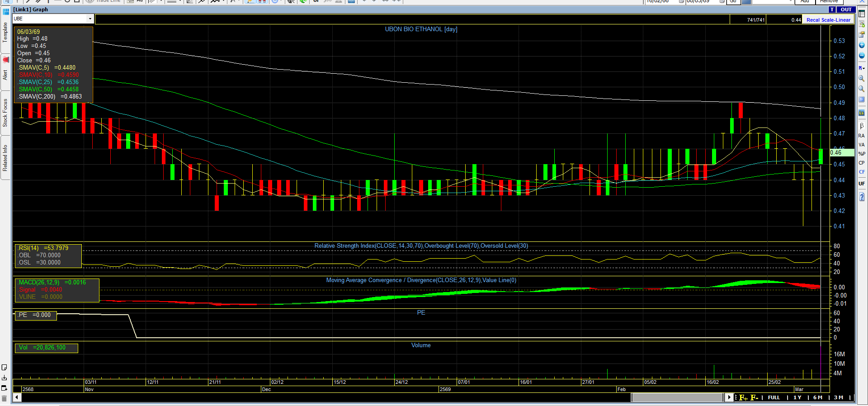Click the horizontal scrollbar thumb
The height and width of the screenshot is (406, 868).
click(677, 397)
